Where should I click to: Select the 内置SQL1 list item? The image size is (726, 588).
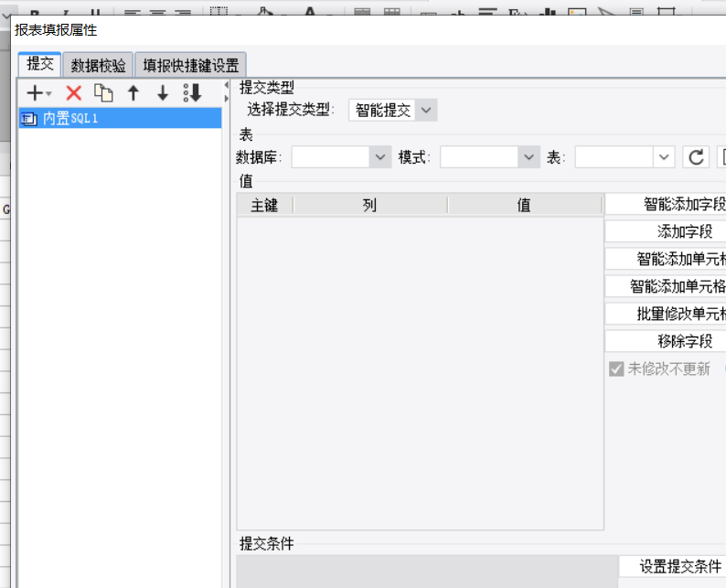click(x=120, y=119)
